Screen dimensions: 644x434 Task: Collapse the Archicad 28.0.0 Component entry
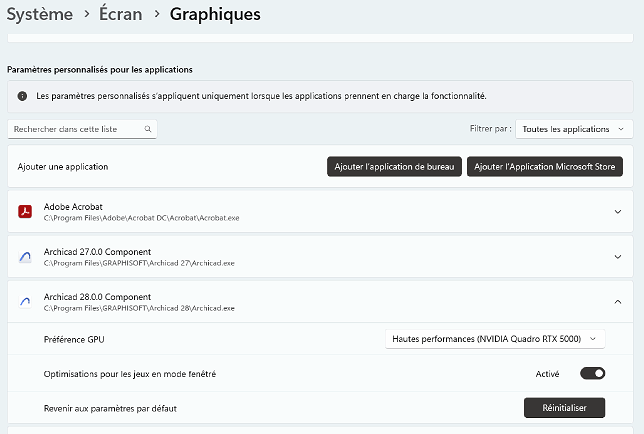click(x=618, y=302)
